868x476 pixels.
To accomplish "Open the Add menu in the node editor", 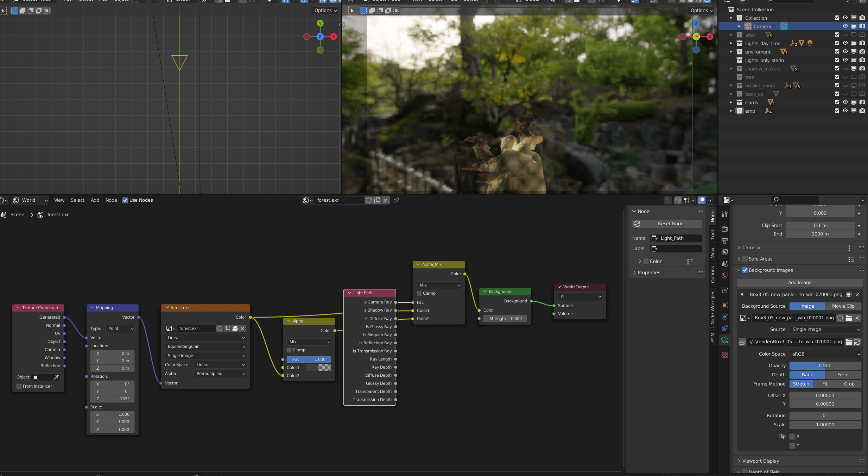I will [x=95, y=200].
